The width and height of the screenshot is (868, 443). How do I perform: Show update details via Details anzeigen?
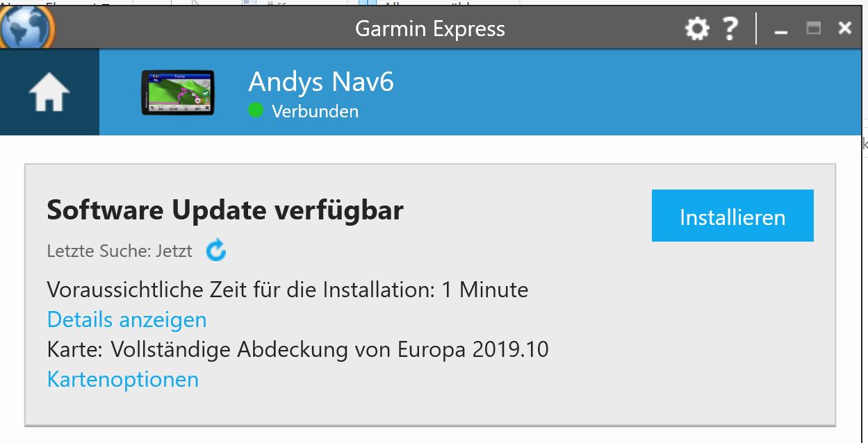pyautogui.click(x=127, y=319)
